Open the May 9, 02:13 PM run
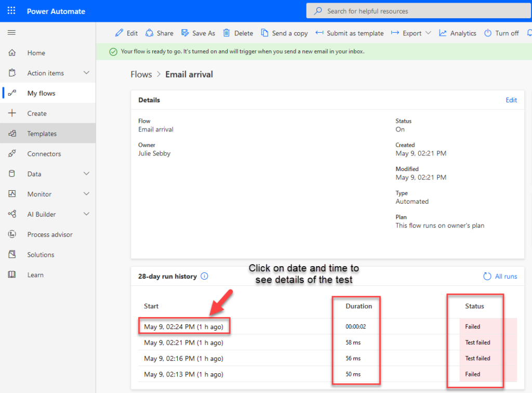This screenshot has width=532, height=393. pyautogui.click(x=183, y=374)
